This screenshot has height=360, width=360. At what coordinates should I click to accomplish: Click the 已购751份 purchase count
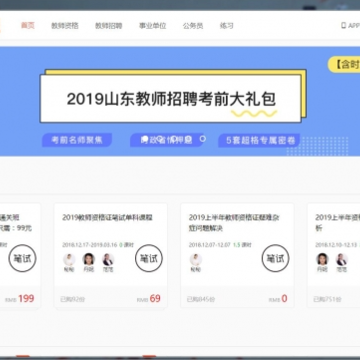[327, 299]
